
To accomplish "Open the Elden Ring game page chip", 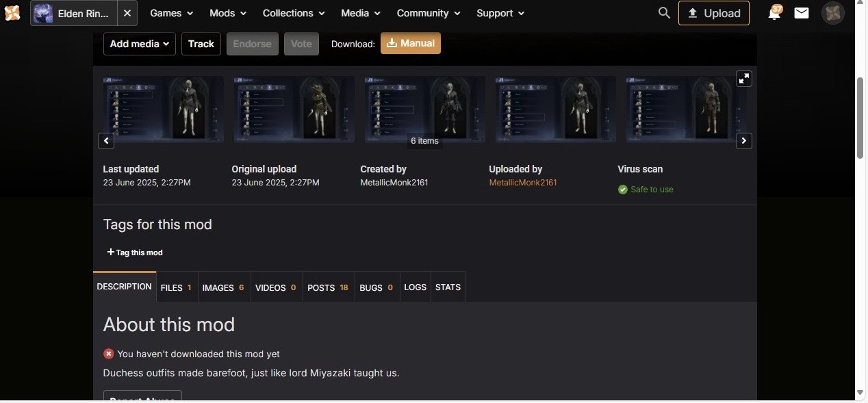I will pos(74,13).
